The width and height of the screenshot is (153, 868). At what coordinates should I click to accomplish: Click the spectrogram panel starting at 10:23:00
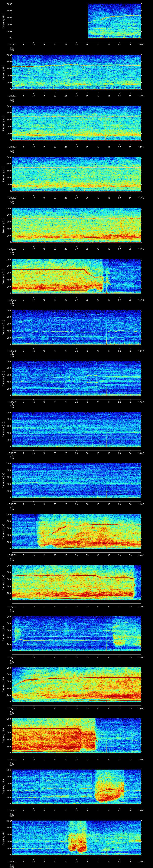[x=77, y=736]
